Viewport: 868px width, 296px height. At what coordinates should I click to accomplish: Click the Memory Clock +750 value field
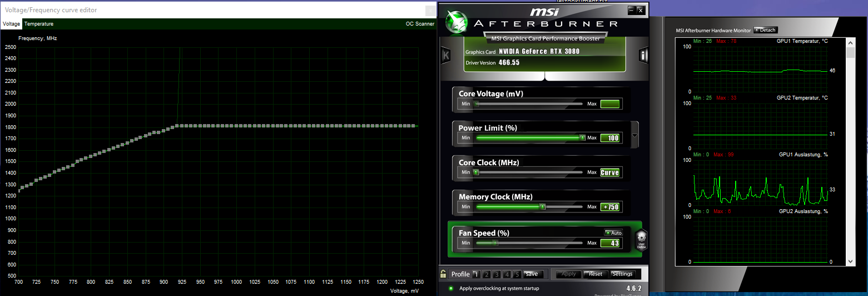[610, 207]
